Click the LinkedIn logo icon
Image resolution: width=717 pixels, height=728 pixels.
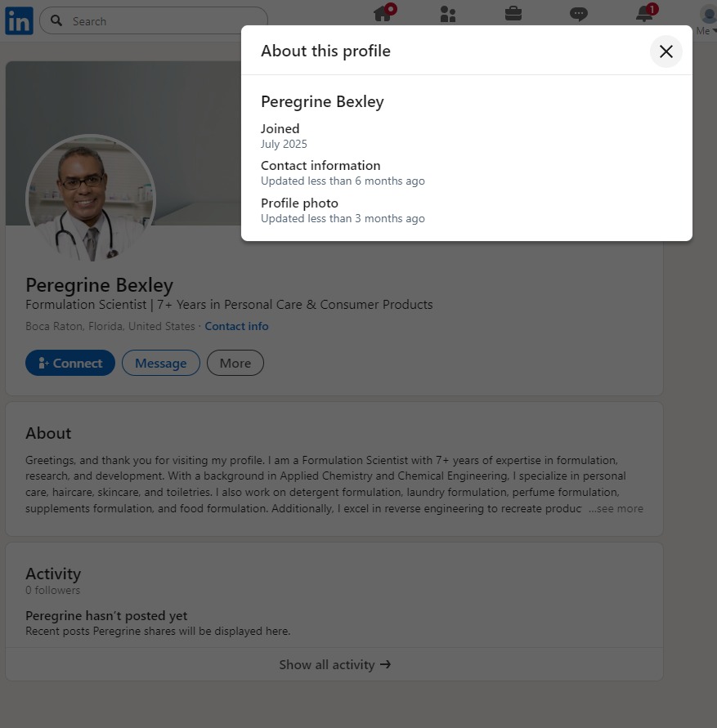(19, 20)
